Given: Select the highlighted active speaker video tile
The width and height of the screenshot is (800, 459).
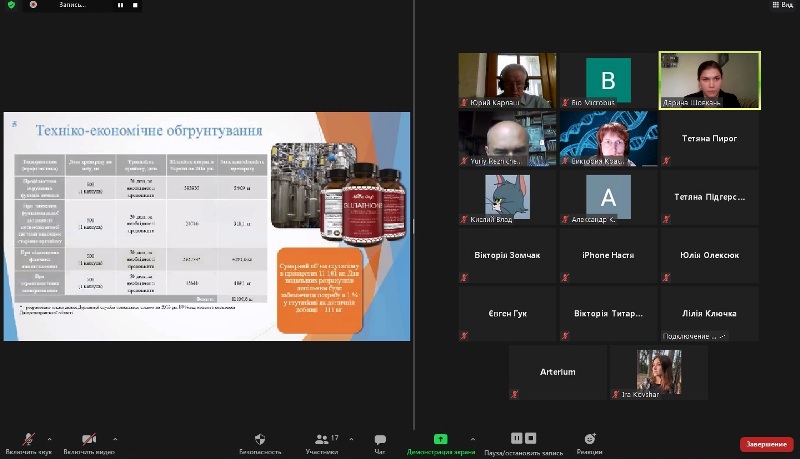Looking at the screenshot, I should [x=710, y=80].
